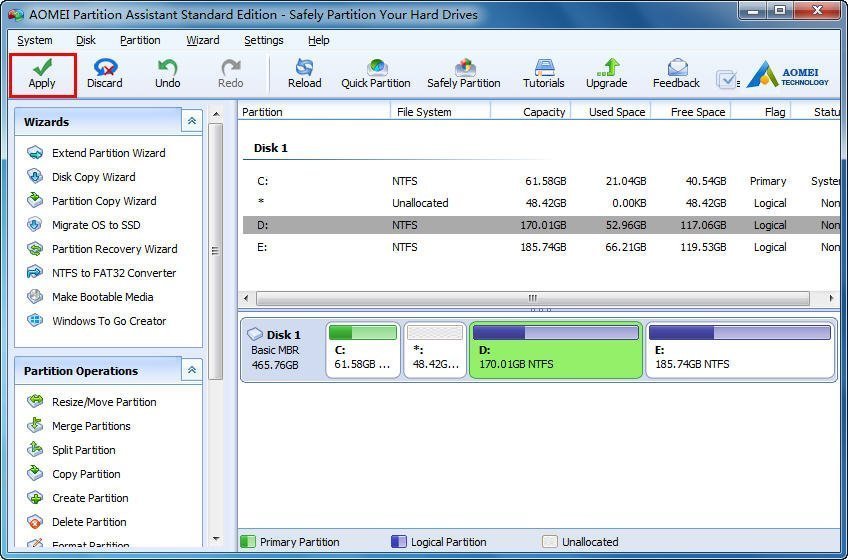Sort by File System column header

tap(440, 112)
